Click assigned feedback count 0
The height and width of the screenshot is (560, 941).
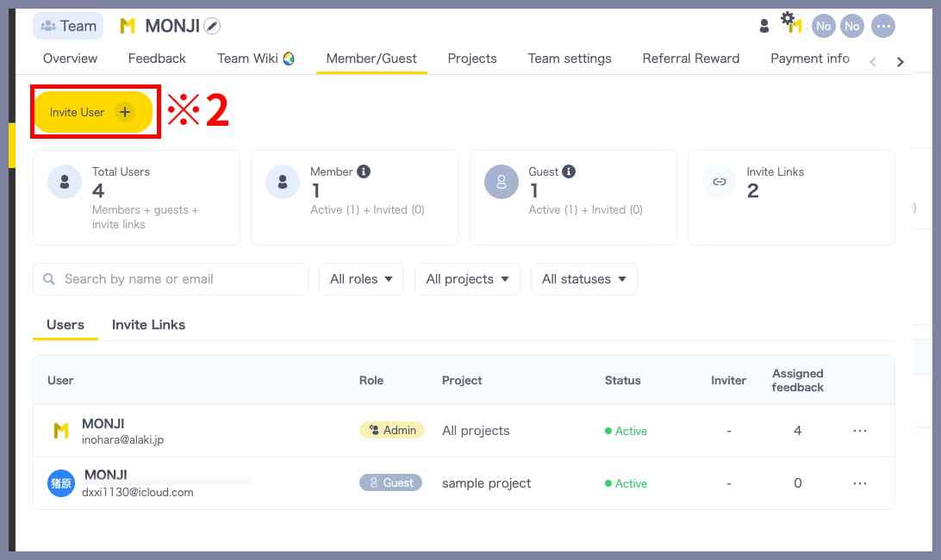pyautogui.click(x=798, y=483)
